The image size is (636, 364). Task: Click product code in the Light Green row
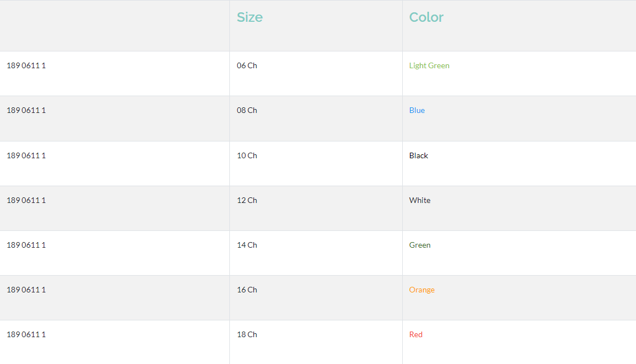coord(26,65)
